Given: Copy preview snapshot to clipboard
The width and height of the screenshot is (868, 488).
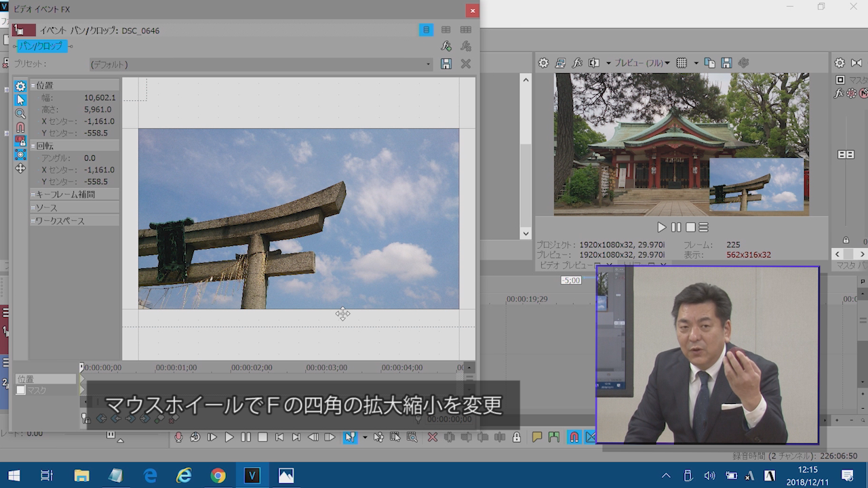Looking at the screenshot, I should [710, 63].
